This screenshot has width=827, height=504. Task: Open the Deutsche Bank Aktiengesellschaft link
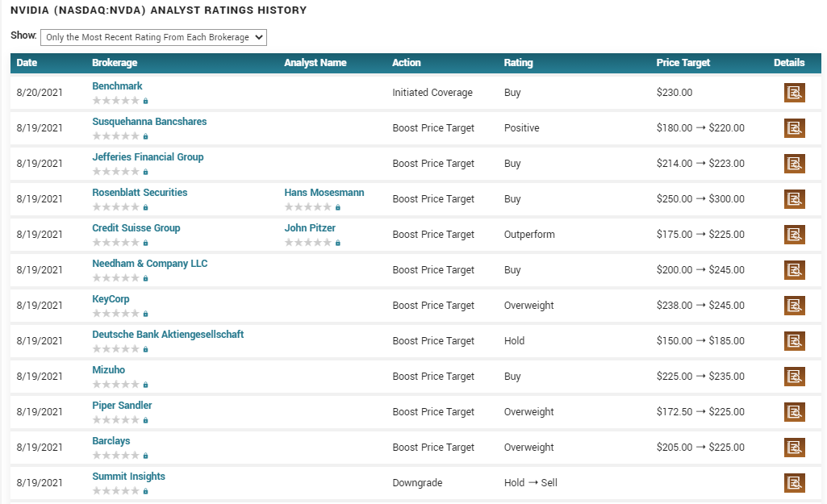168,334
